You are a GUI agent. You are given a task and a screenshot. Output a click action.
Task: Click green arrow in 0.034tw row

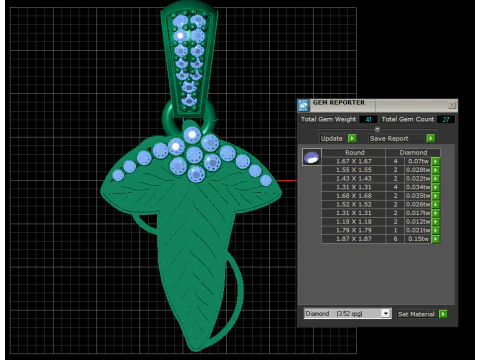point(436,187)
